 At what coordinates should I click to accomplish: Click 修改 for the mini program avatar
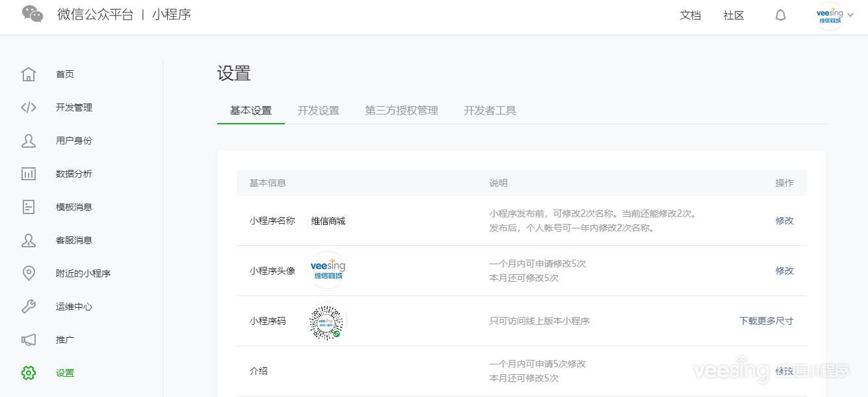click(784, 271)
